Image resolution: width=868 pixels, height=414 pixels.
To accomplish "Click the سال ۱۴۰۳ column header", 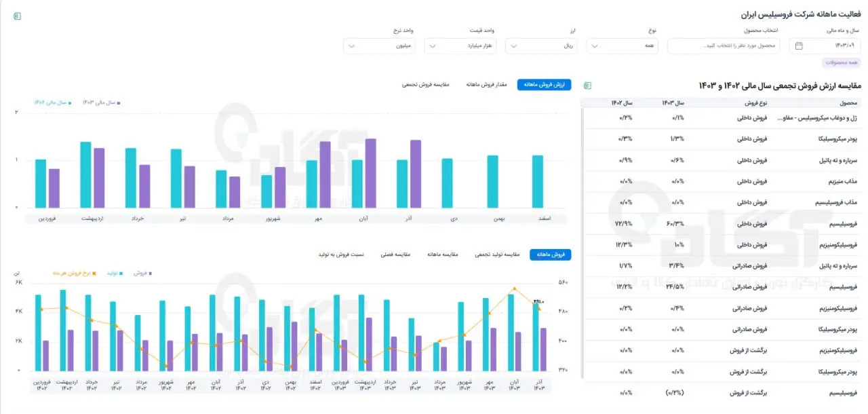I will click(673, 102).
